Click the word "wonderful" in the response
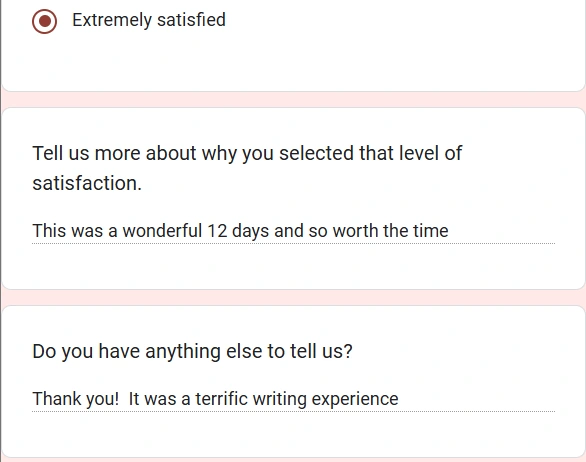 coord(162,231)
